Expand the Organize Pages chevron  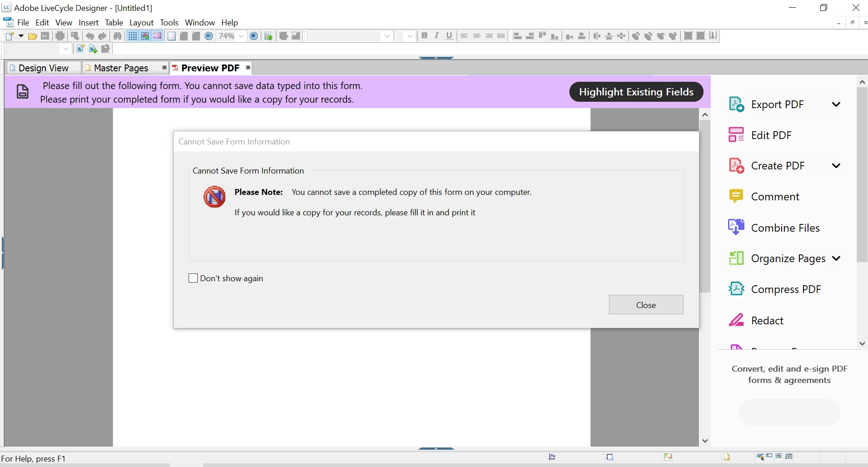(x=836, y=258)
